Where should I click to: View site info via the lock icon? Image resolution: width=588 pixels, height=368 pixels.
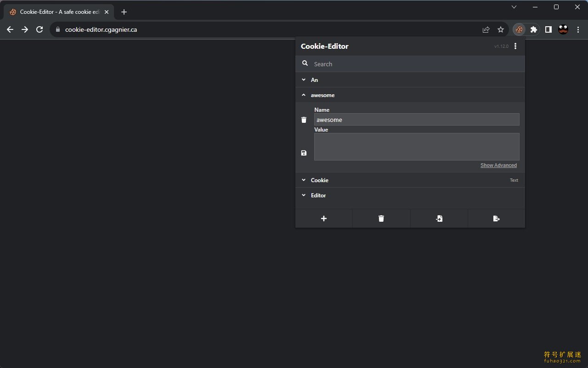pos(58,29)
